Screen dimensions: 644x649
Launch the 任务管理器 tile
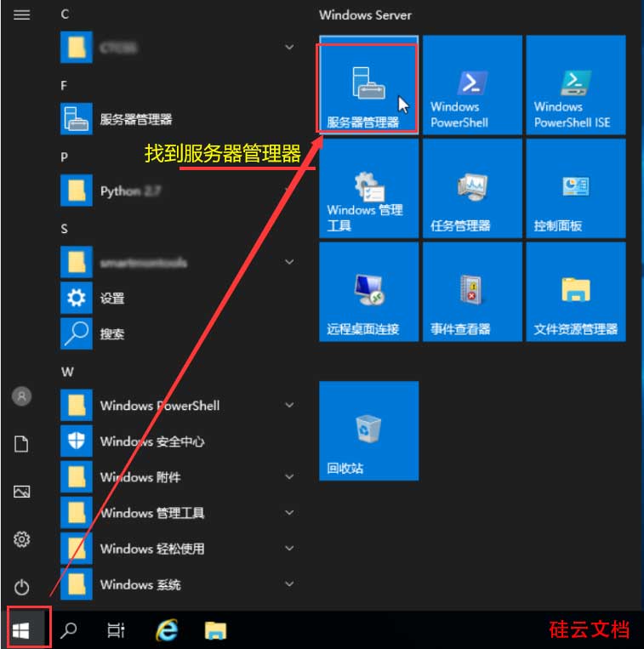click(x=472, y=189)
